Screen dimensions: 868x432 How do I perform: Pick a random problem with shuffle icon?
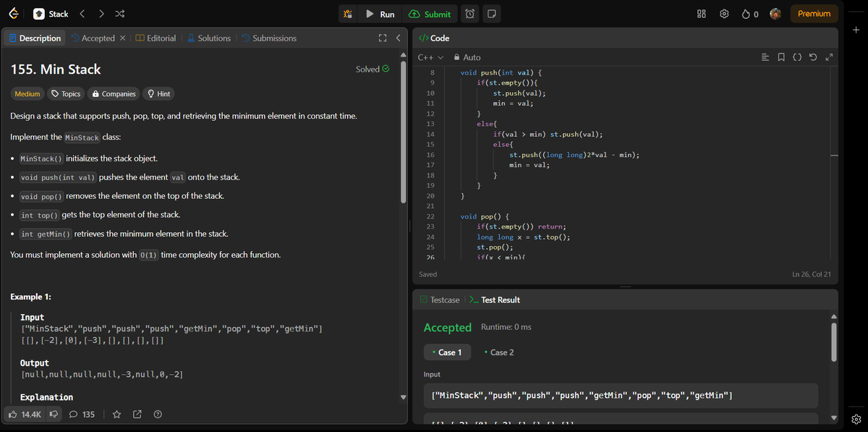120,14
